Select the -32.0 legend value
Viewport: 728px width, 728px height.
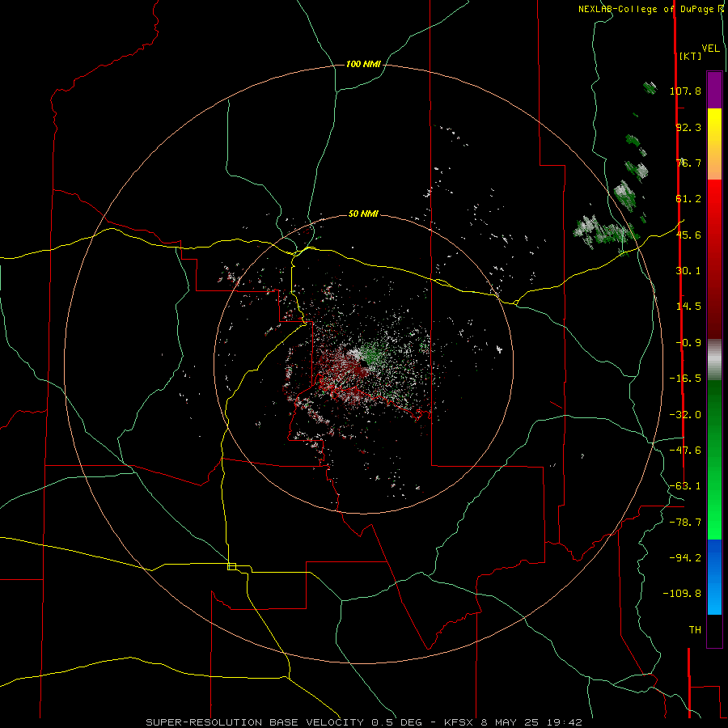coord(685,415)
